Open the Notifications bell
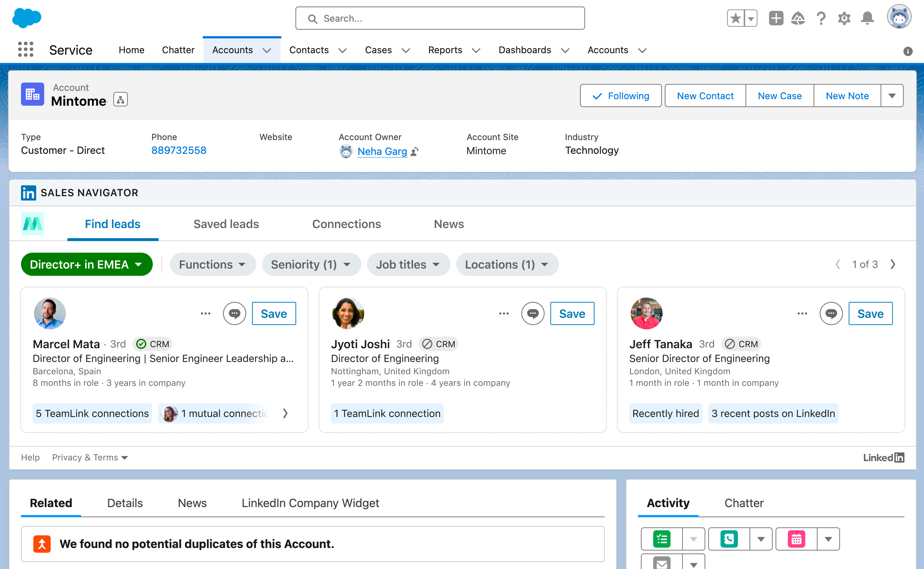The height and width of the screenshot is (569, 924). pos(868,18)
